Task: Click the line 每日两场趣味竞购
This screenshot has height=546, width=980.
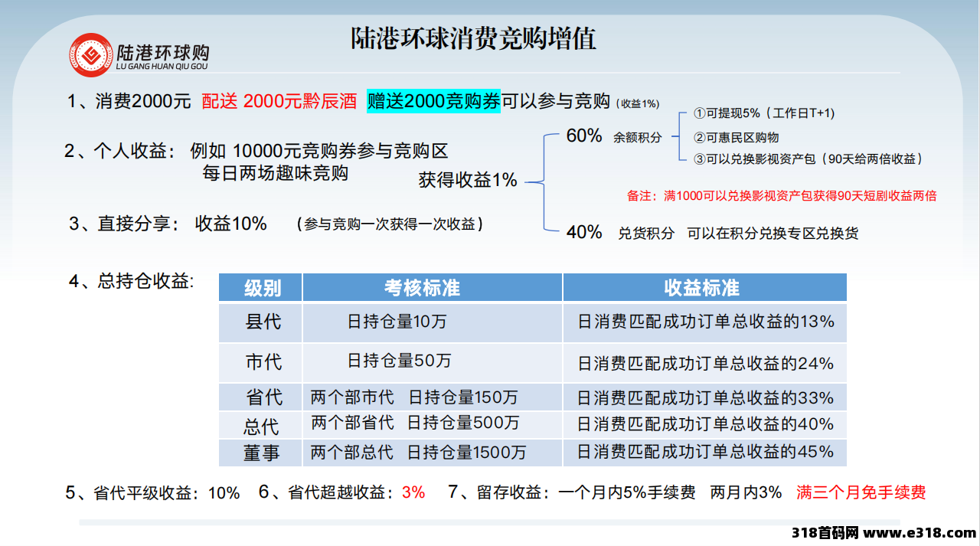Action: click(275, 173)
